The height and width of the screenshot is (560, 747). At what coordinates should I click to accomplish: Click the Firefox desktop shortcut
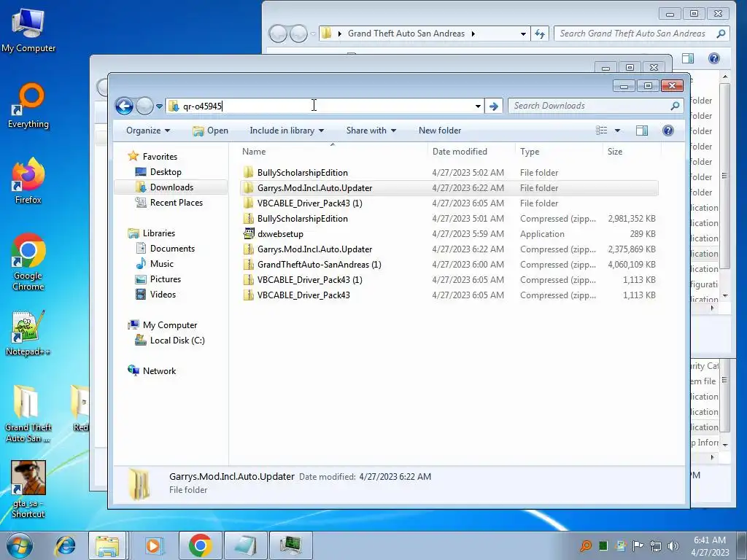28,181
